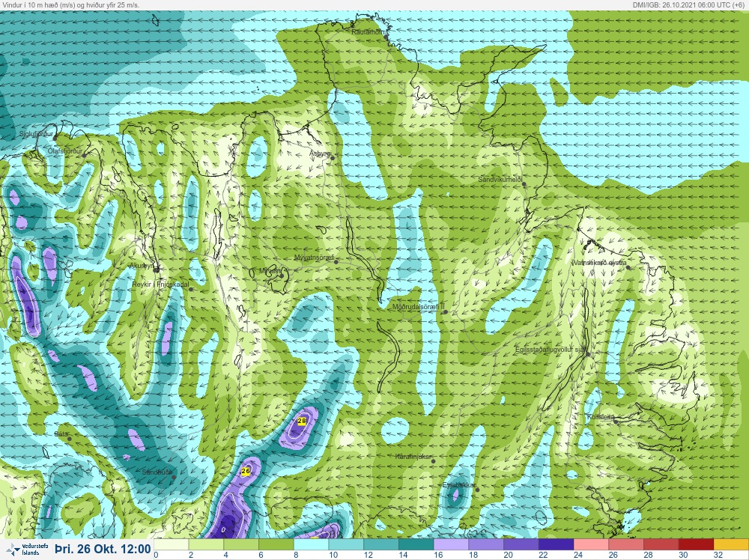Viewport: 749px width, 560px height.
Task: Click the Ólafsfjörður station label
Action: pyautogui.click(x=65, y=151)
